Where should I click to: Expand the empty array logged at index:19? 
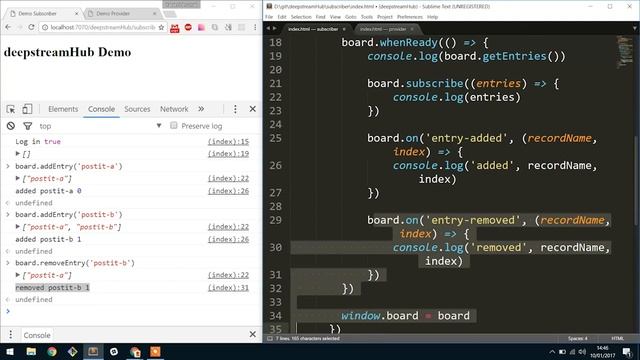(x=18, y=153)
